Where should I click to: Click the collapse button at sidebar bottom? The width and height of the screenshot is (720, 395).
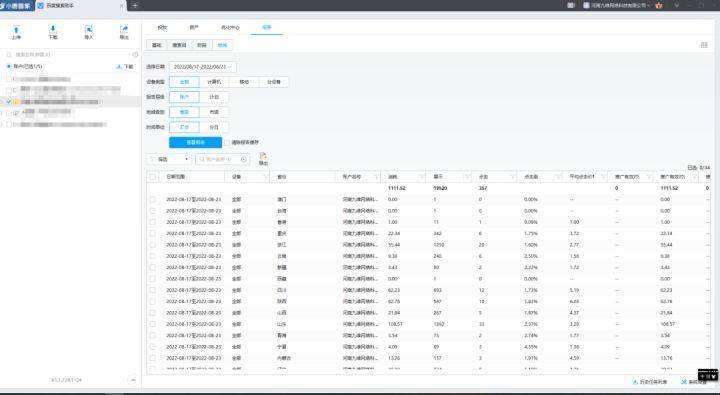[x=133, y=380]
